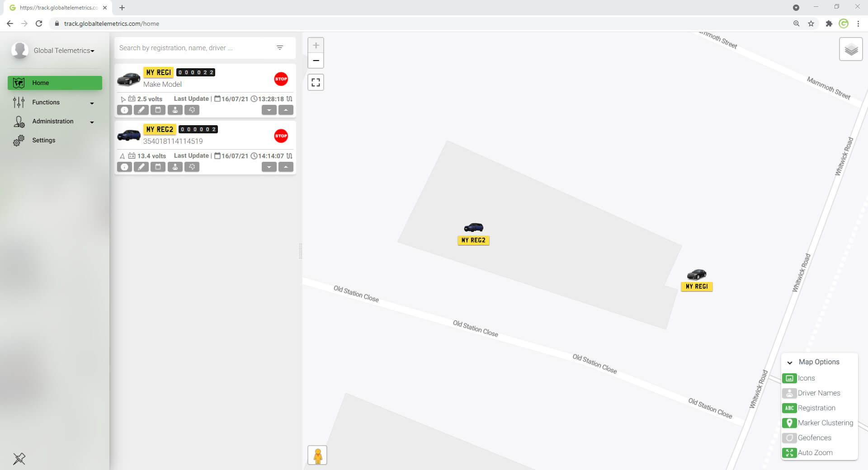Click the vehicle search field
Viewport: 868px width, 470px height.
[194, 48]
